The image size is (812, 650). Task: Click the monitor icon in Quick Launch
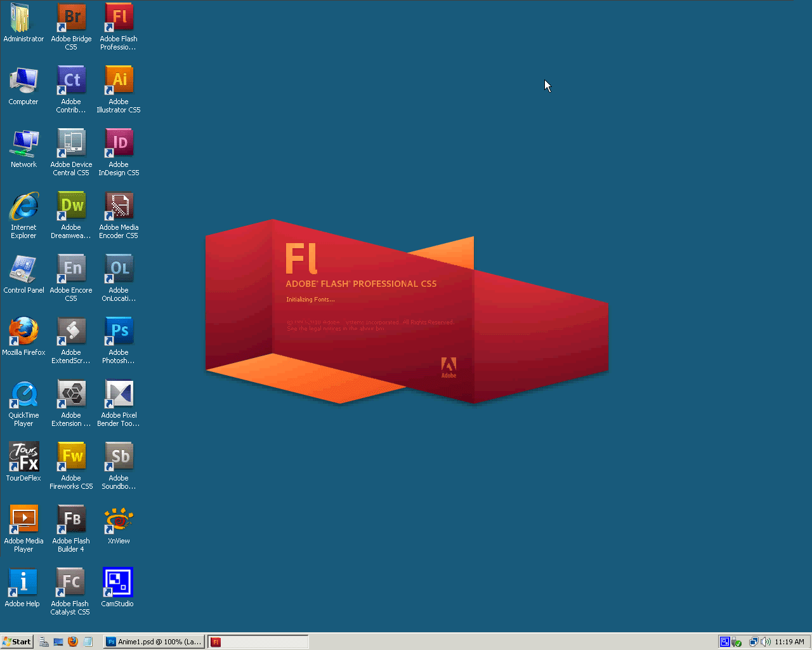[x=58, y=642]
